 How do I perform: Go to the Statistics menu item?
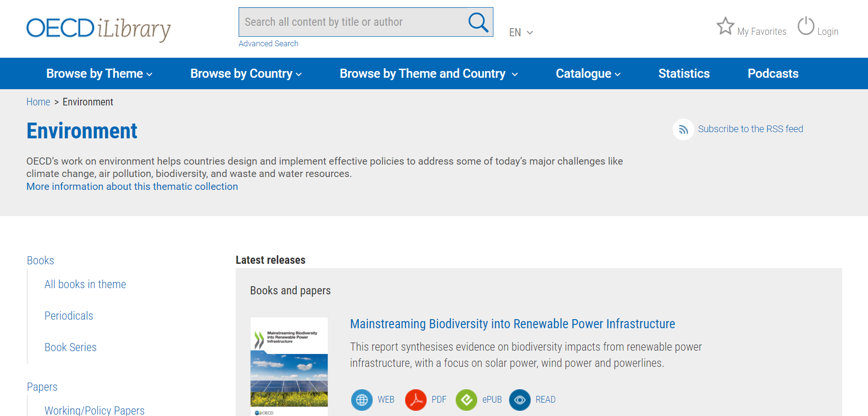pyautogui.click(x=684, y=73)
